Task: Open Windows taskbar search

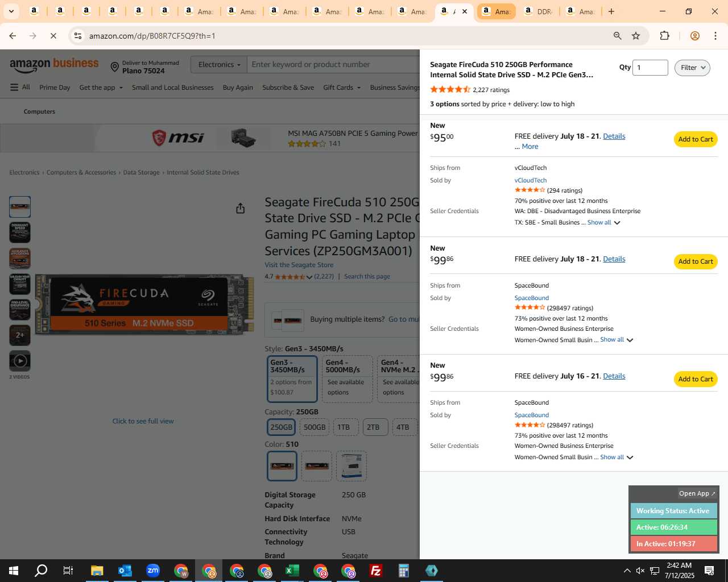Action: (x=41, y=571)
